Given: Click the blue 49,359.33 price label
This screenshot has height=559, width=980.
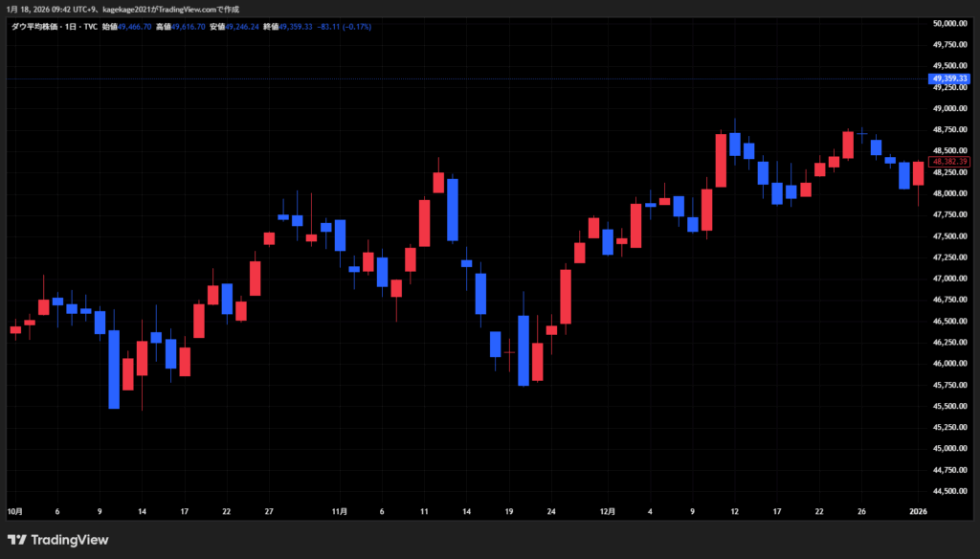Looking at the screenshot, I should coord(948,78).
